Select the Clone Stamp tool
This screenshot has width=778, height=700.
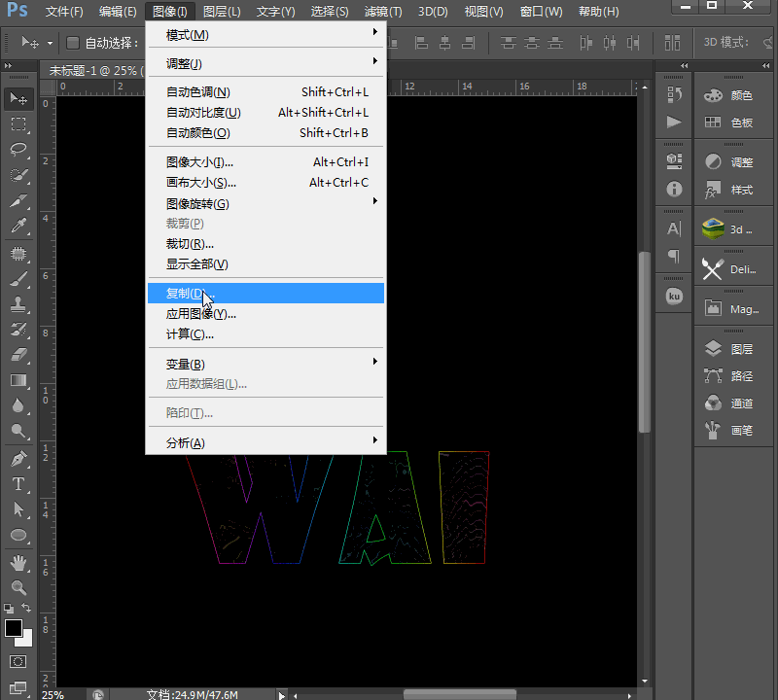tap(18, 304)
